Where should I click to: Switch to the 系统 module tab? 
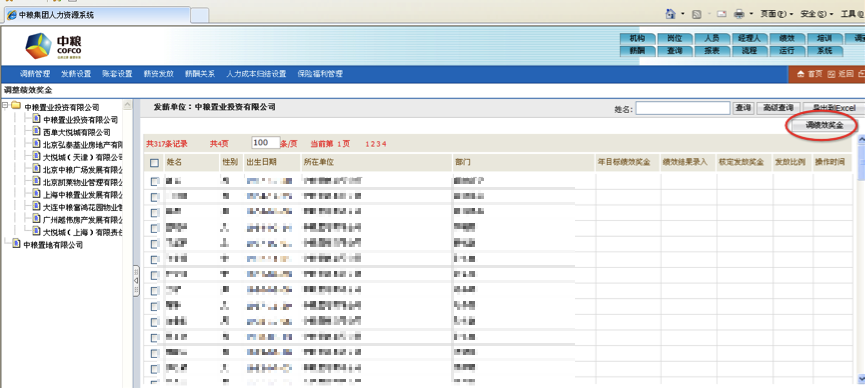pos(824,51)
